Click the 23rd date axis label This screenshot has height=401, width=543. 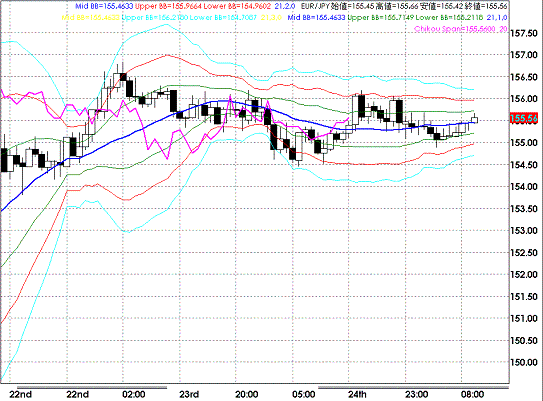tap(189, 394)
